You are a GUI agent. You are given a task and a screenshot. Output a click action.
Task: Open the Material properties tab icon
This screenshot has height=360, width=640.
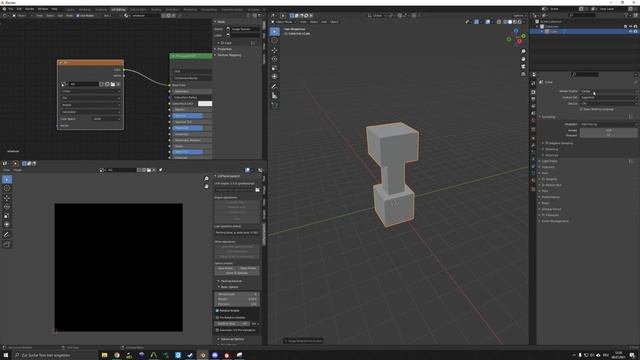[533, 181]
